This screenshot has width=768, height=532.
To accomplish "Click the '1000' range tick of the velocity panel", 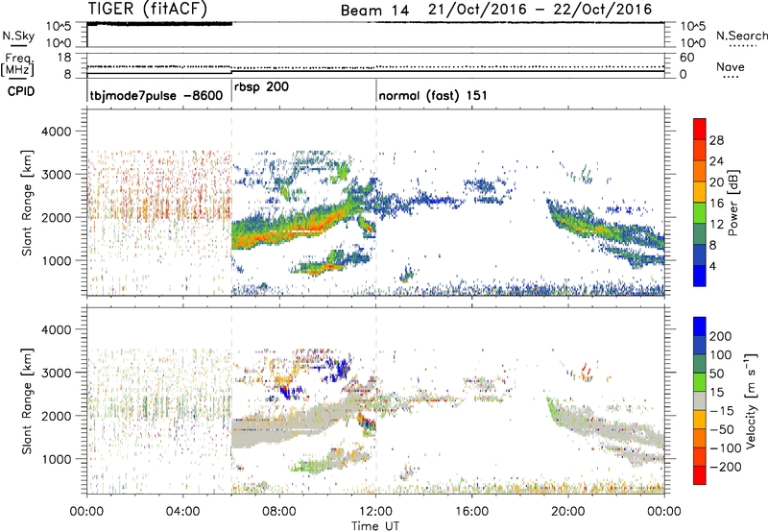I will 56,459.
